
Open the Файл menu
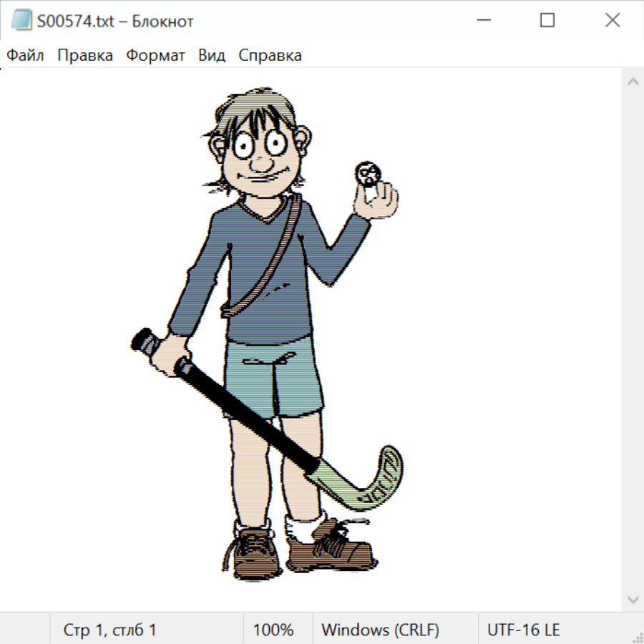[x=26, y=56]
